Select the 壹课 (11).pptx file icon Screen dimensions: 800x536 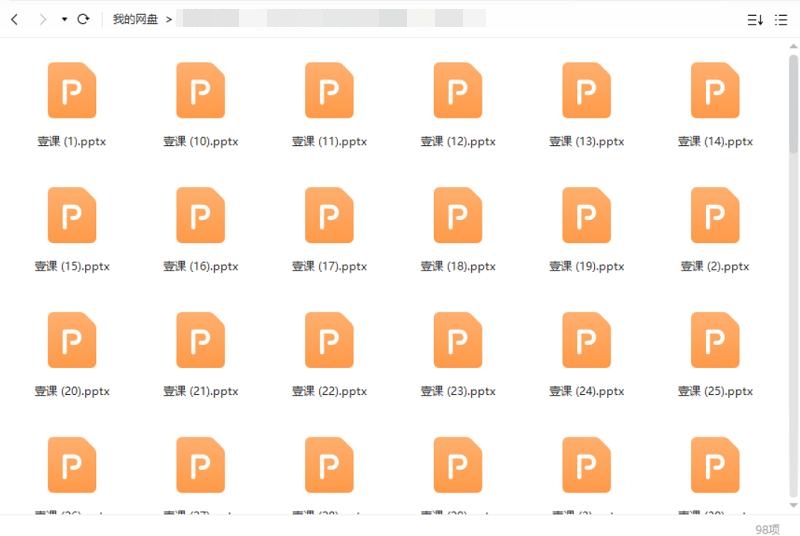[x=329, y=90]
